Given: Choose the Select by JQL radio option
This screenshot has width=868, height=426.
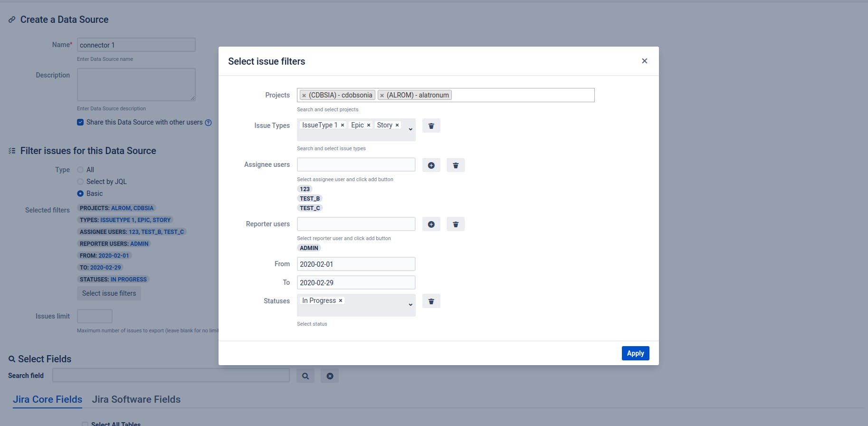Looking at the screenshot, I should click(80, 182).
